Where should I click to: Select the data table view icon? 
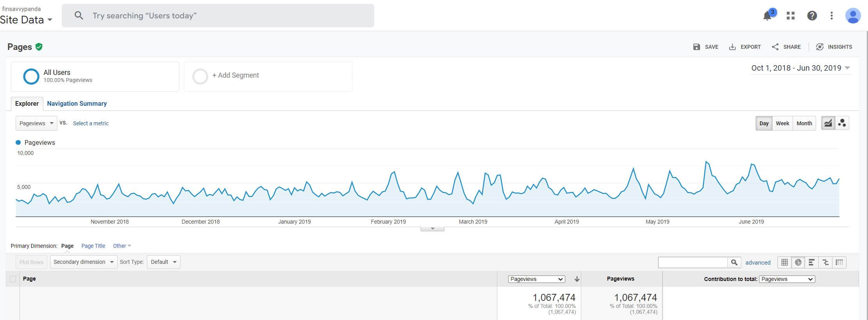784,262
